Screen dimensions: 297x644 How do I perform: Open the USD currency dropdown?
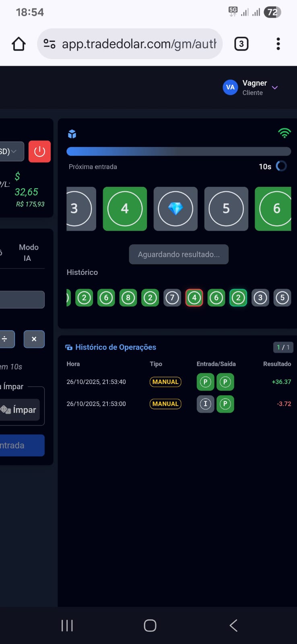tap(11, 151)
